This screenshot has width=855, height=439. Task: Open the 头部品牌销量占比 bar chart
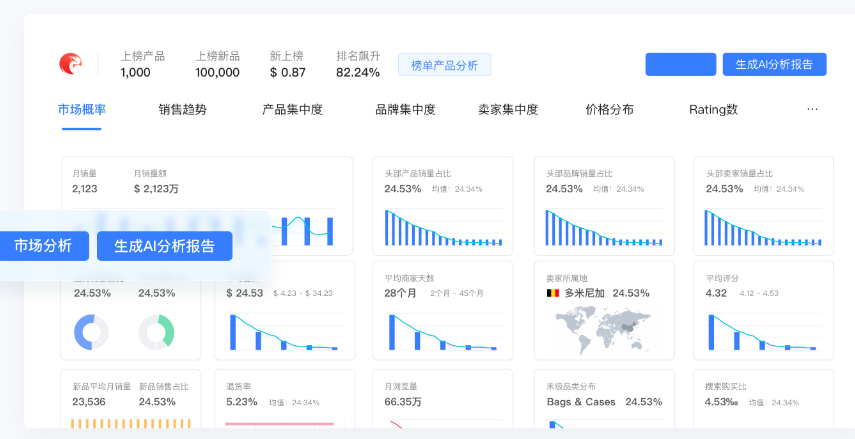coord(604,227)
